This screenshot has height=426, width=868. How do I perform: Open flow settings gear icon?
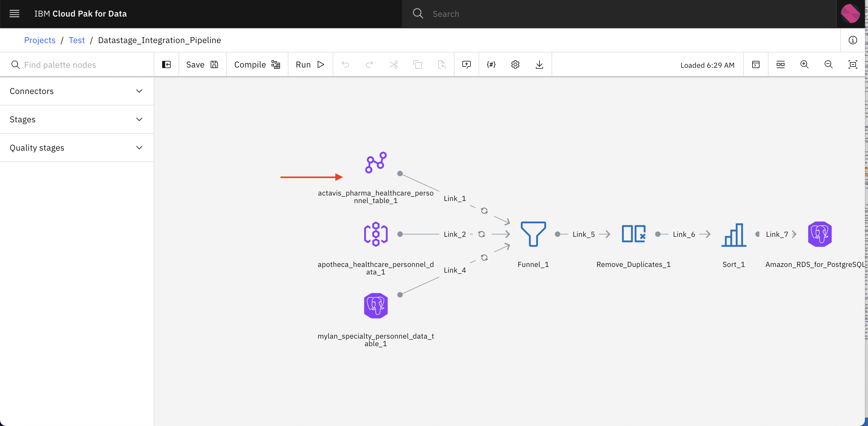click(515, 65)
